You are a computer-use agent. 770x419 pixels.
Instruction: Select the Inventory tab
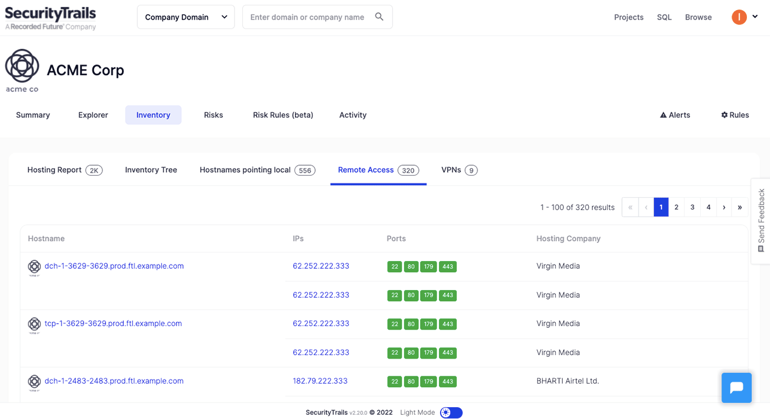tap(153, 115)
